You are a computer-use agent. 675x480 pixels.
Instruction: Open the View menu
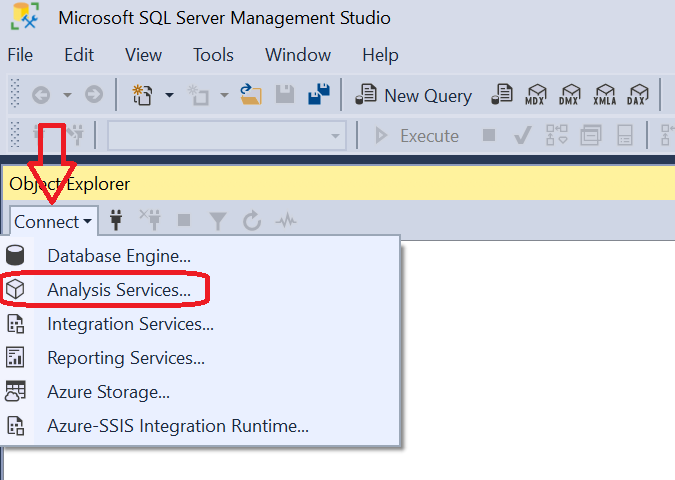[x=143, y=55]
